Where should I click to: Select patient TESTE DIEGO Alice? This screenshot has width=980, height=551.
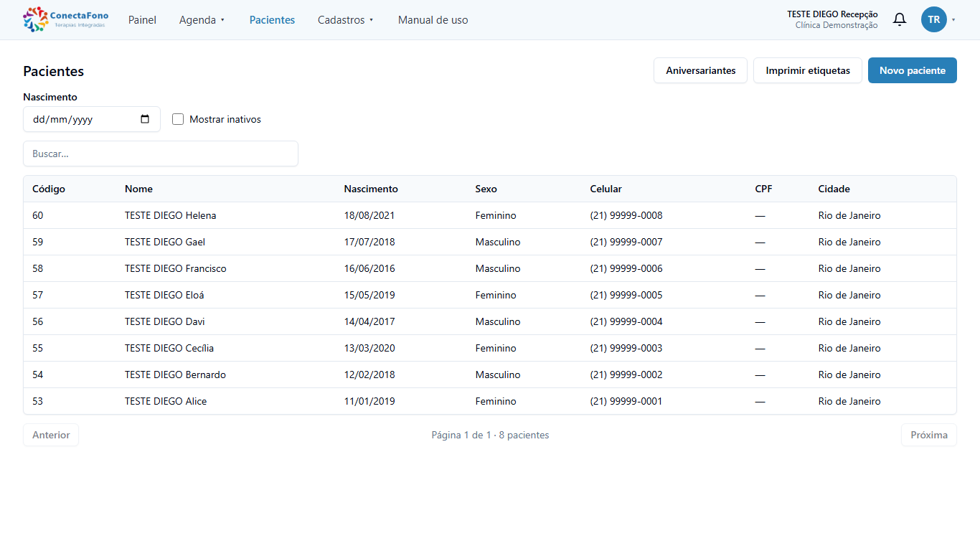[x=490, y=401]
